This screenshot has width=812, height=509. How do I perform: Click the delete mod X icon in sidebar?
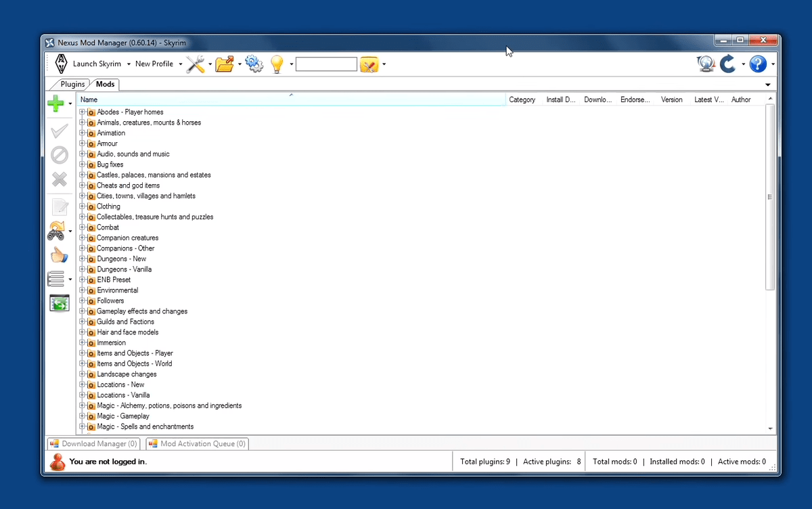pyautogui.click(x=60, y=179)
